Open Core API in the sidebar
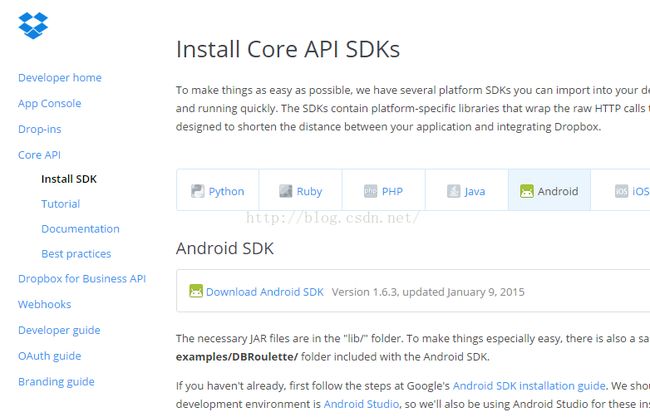The height and width of the screenshot is (417, 650). (x=39, y=155)
